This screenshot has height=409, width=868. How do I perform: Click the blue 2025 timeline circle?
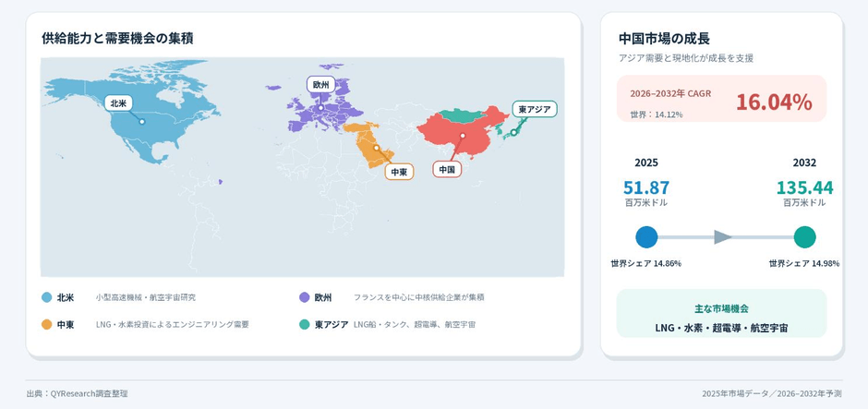[x=646, y=237]
